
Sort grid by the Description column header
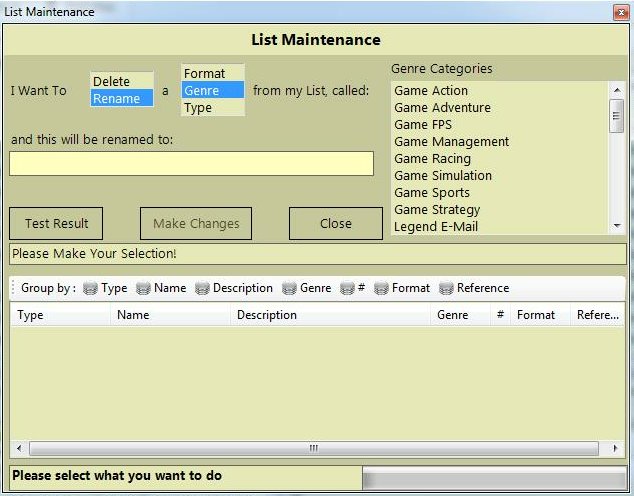267,315
